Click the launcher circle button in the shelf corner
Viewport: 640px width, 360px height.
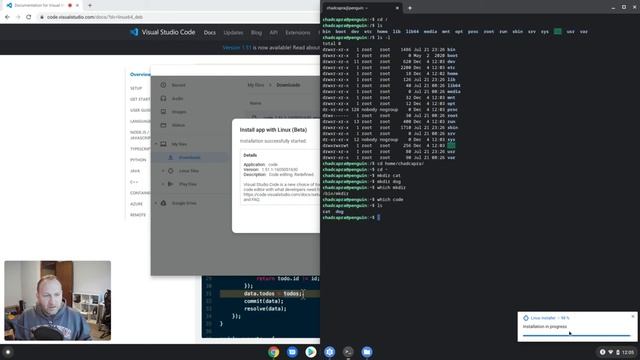point(8,352)
